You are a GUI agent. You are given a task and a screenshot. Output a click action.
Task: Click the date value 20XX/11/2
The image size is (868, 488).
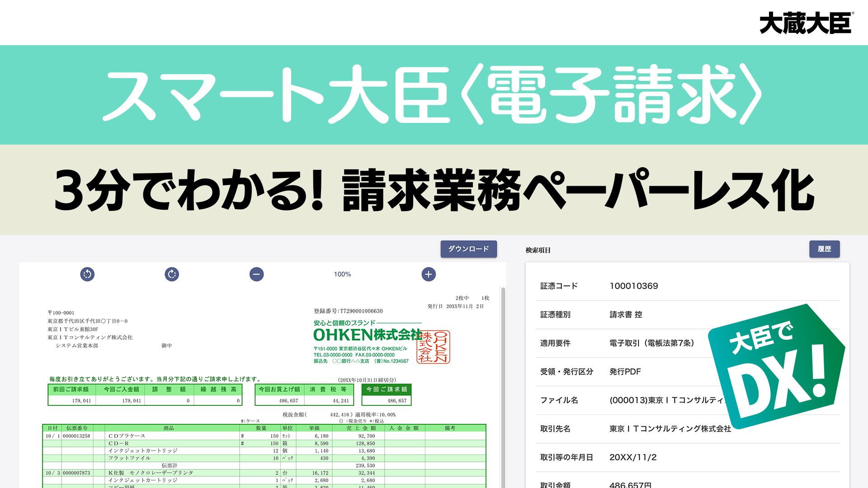(x=633, y=457)
